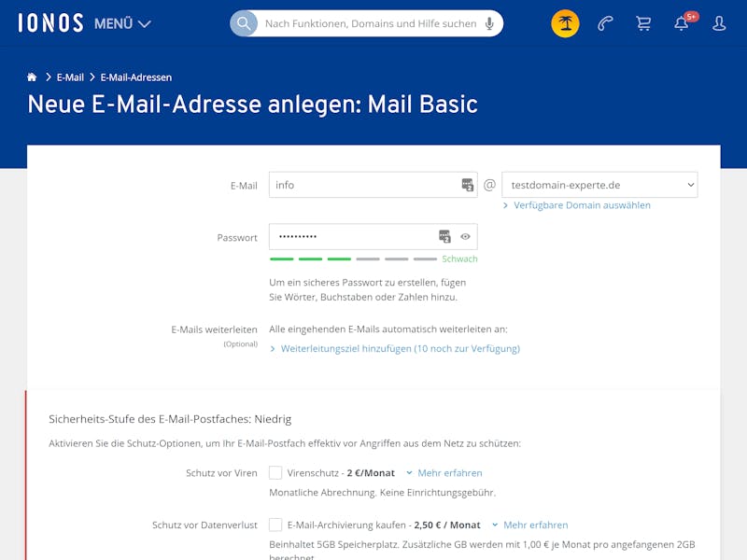
Task: Activate voice search microphone icon
Action: pos(489,23)
